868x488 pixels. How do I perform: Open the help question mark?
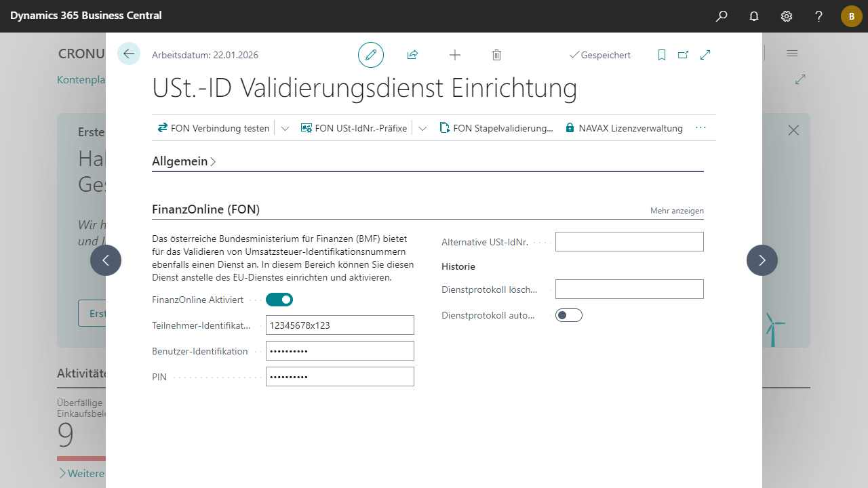(819, 16)
